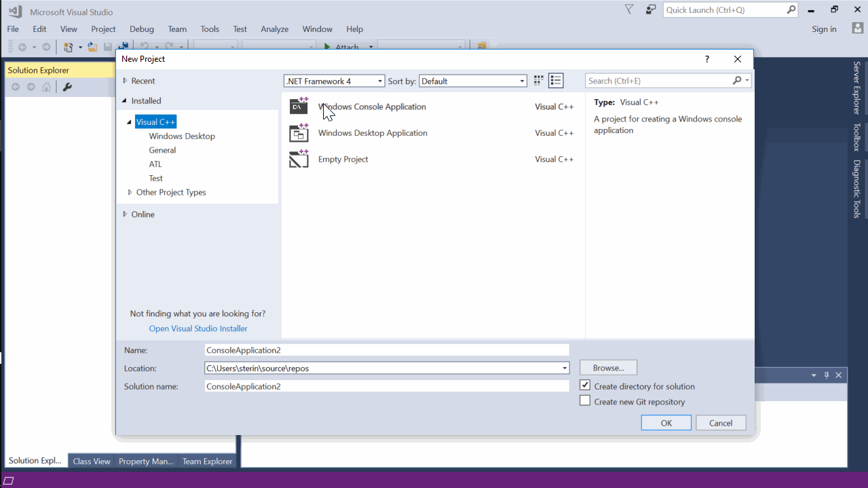Open the output panel window position dropdown
Screen dimensions: 868x488
(814, 375)
